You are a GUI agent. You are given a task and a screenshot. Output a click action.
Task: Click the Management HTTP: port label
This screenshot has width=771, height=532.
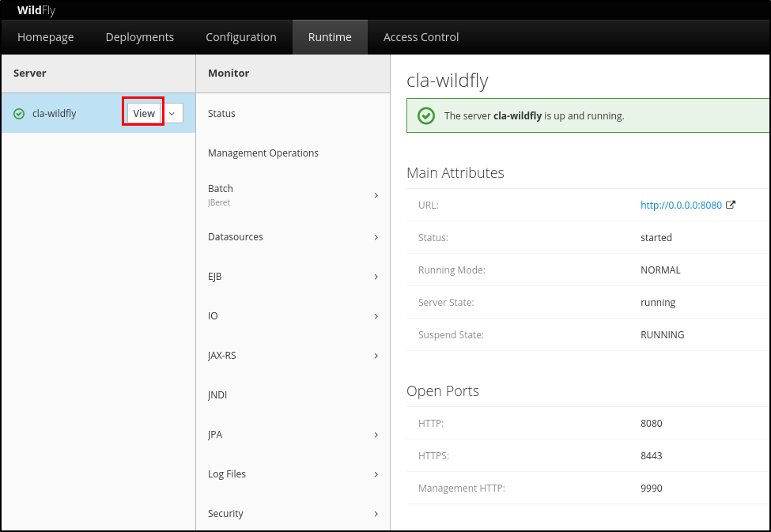[x=461, y=489]
